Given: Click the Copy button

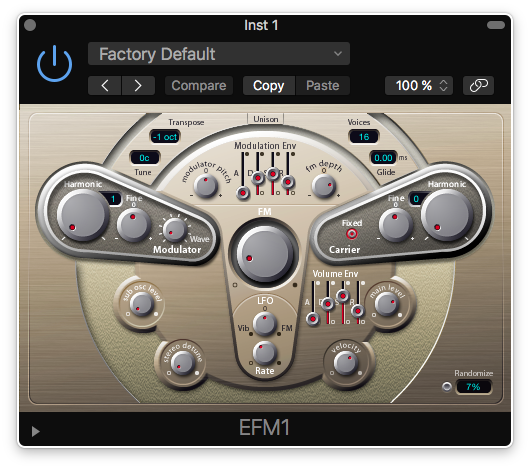Looking at the screenshot, I should pyautogui.click(x=269, y=85).
